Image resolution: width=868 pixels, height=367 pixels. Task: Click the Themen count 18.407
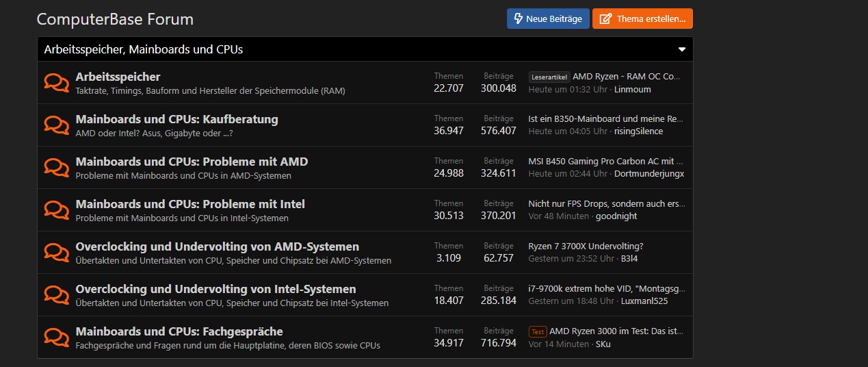click(449, 301)
